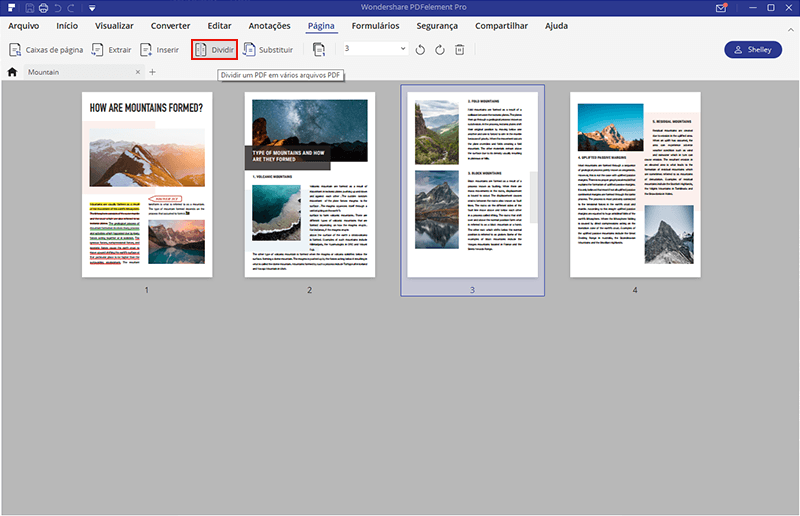800x516 pixels.
Task: Click the Substituir pages tool
Action: coord(268,50)
